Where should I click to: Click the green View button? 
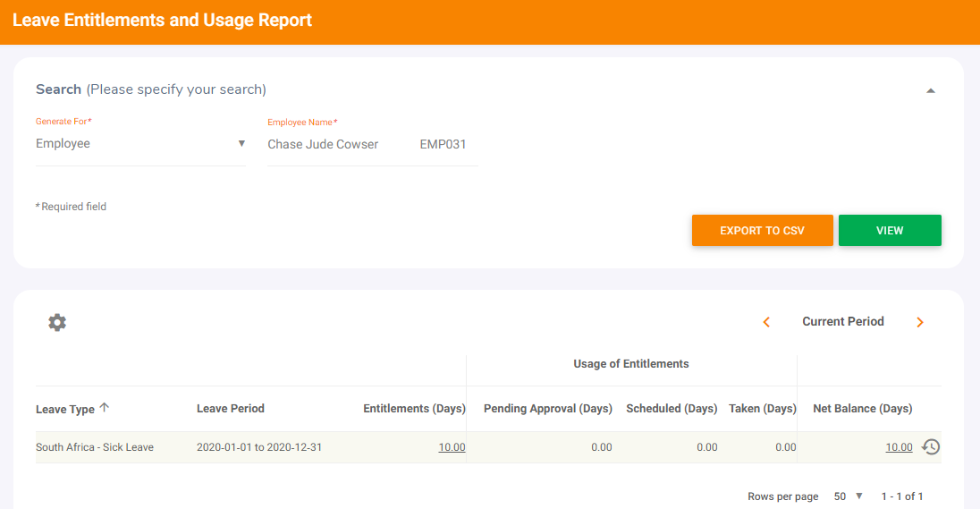click(x=890, y=230)
